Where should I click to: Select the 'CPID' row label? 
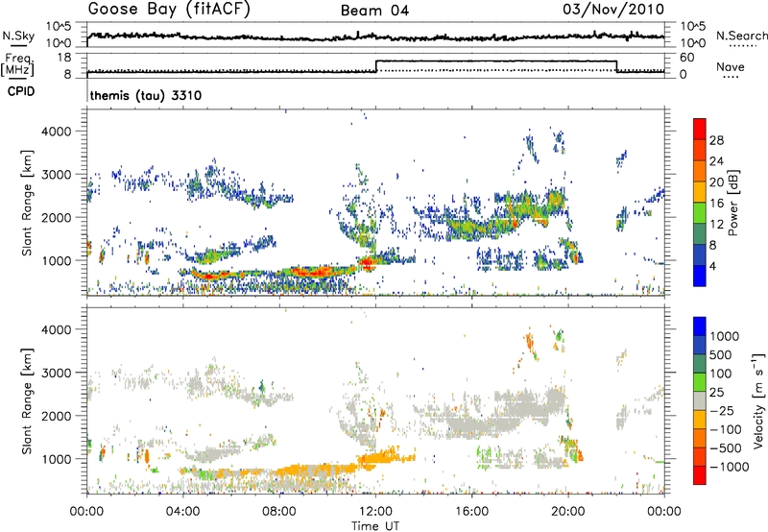click(21, 91)
